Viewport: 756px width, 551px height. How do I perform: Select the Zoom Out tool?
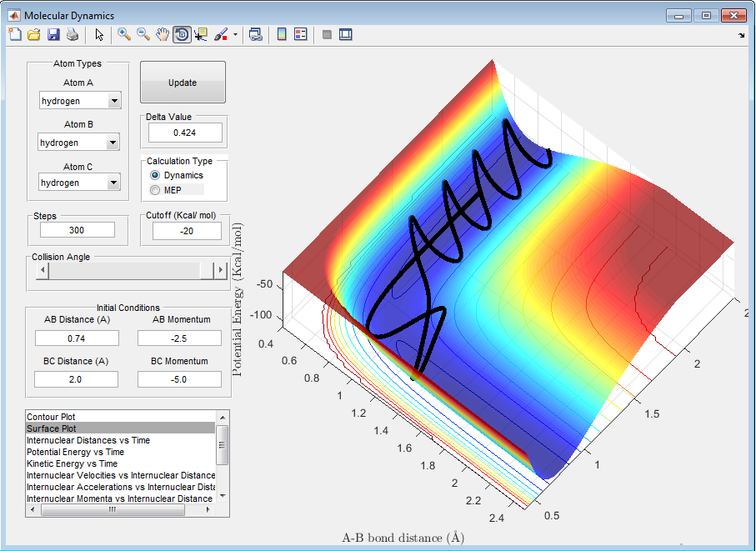(143, 34)
